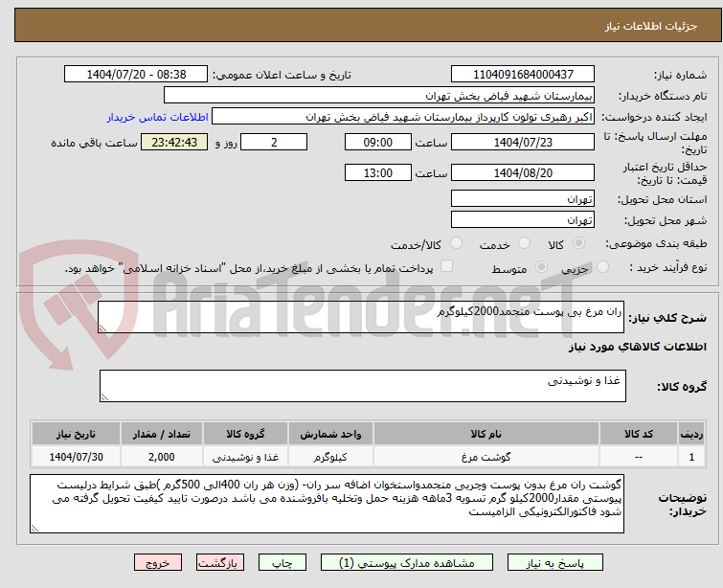This screenshot has width=723, height=588.
Task: Click the توضیحات خریدار text area
Action: point(327,504)
